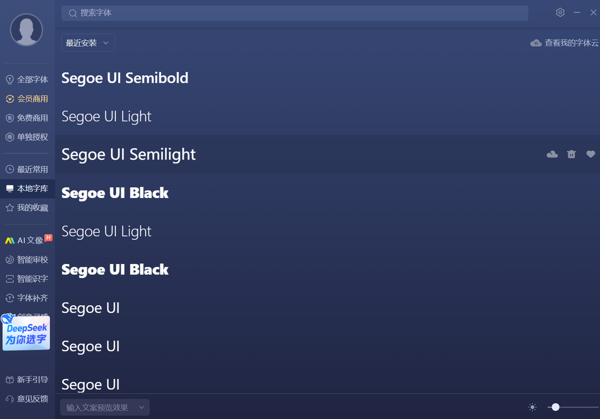Viewport: 600px width, 419px height.
Task: Click the brightness sun icon
Action: tap(532, 407)
